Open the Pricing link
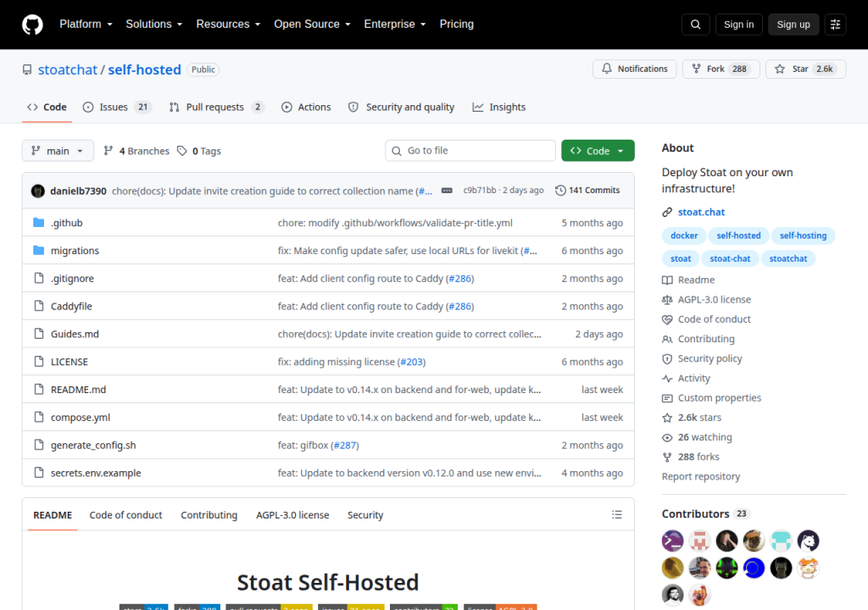 pos(457,25)
